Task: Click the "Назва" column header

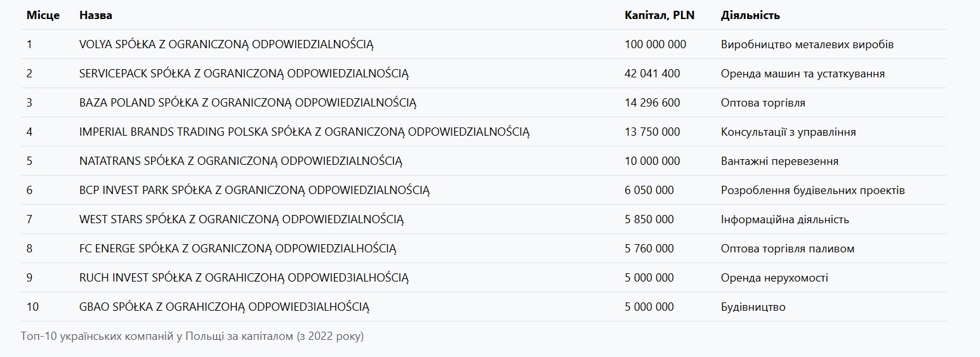Action: coord(96,15)
